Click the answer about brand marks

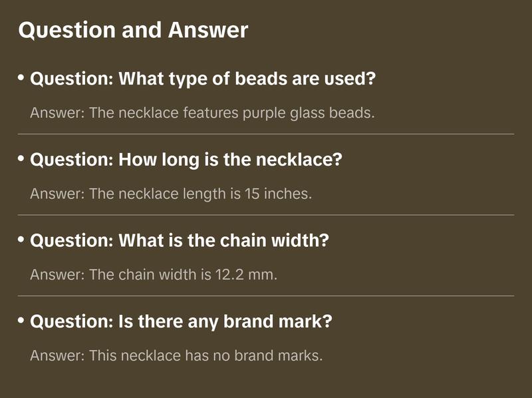pyautogui.click(x=176, y=355)
